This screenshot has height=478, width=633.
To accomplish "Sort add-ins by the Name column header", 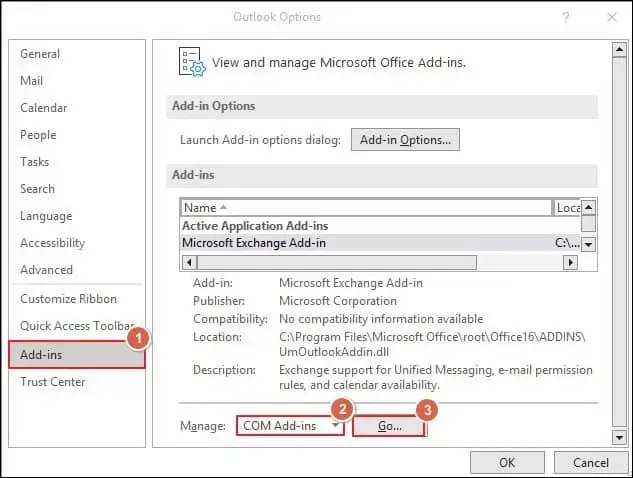I will pos(365,208).
